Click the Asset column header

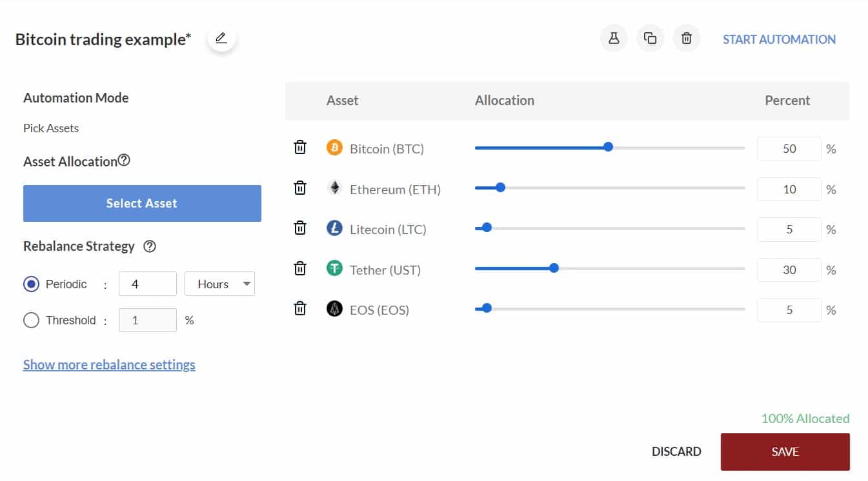pyautogui.click(x=343, y=101)
